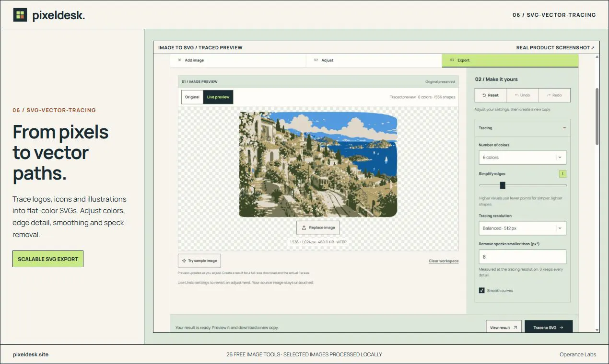Select the 03 Export step
This screenshot has width=609, height=364.
coord(510,60)
